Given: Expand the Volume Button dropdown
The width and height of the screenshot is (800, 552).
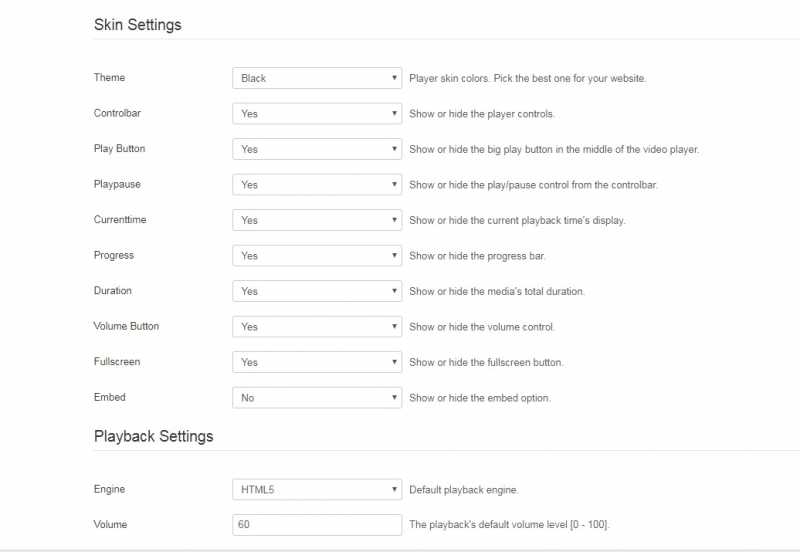Looking at the screenshot, I should [x=316, y=327].
